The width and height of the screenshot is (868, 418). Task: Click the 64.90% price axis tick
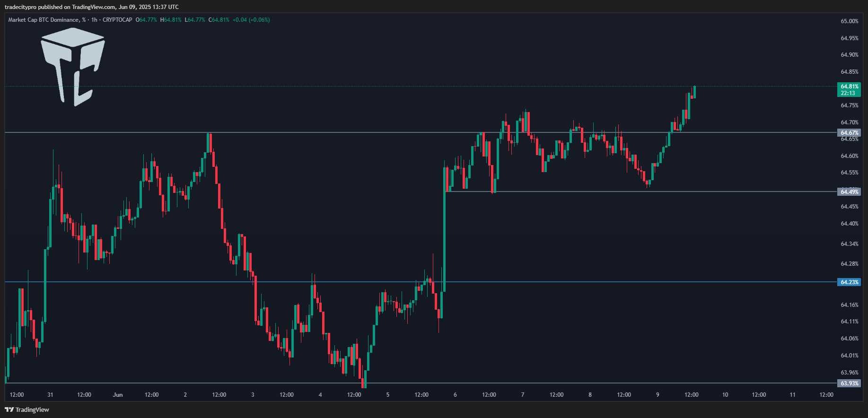tap(850, 55)
